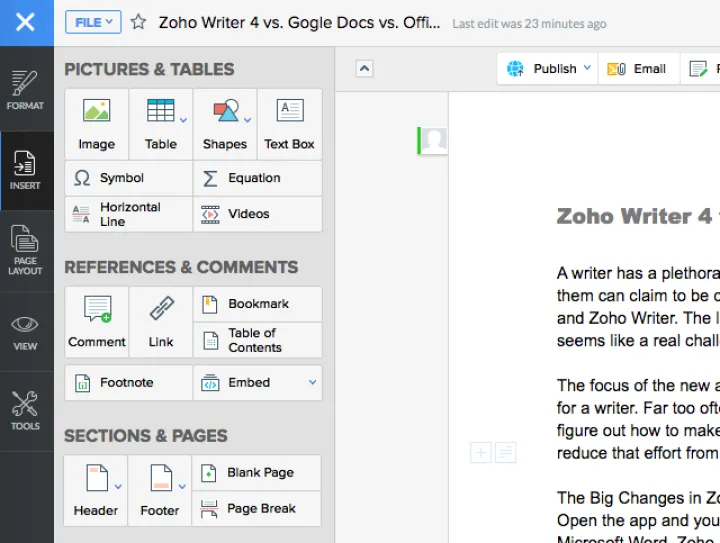Click the Email button

point(639,69)
